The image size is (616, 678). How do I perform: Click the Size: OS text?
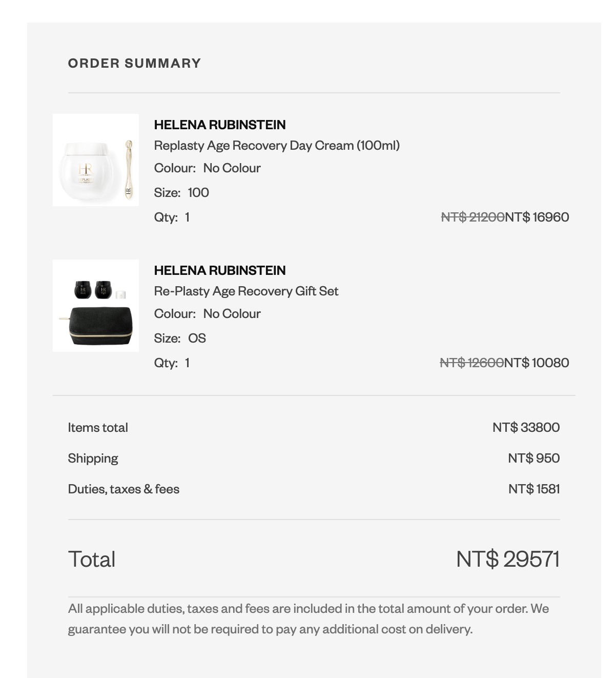click(180, 338)
